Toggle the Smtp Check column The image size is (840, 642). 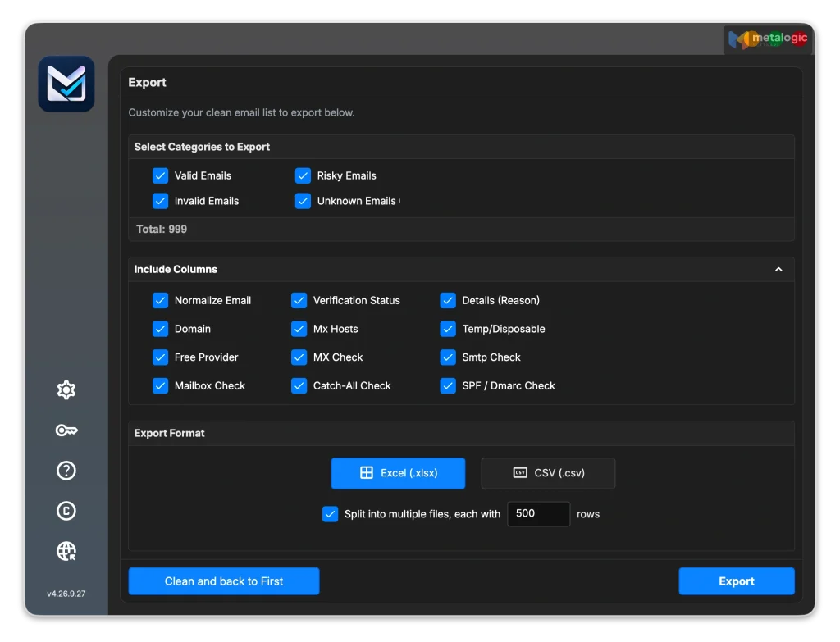pyautogui.click(x=448, y=357)
